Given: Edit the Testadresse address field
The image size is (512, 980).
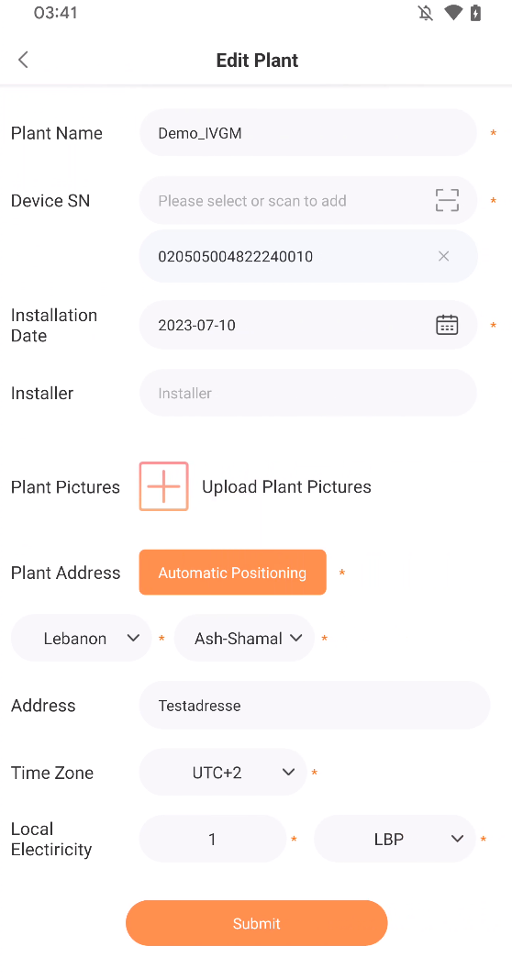Looking at the screenshot, I should tap(315, 705).
